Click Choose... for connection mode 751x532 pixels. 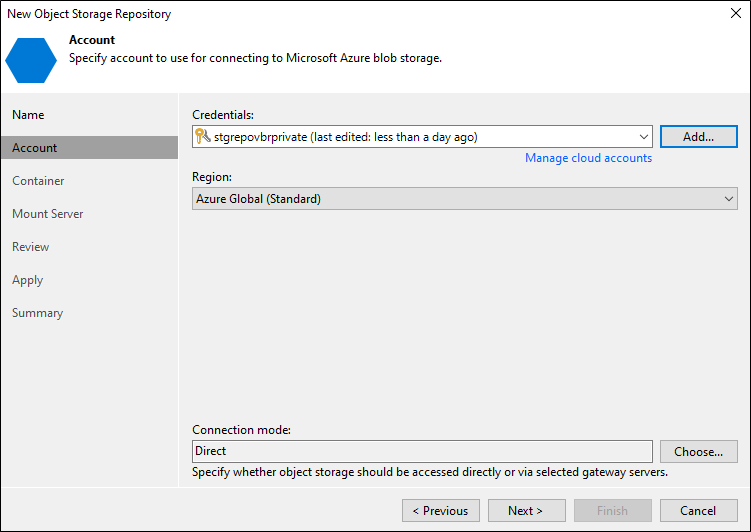698,452
